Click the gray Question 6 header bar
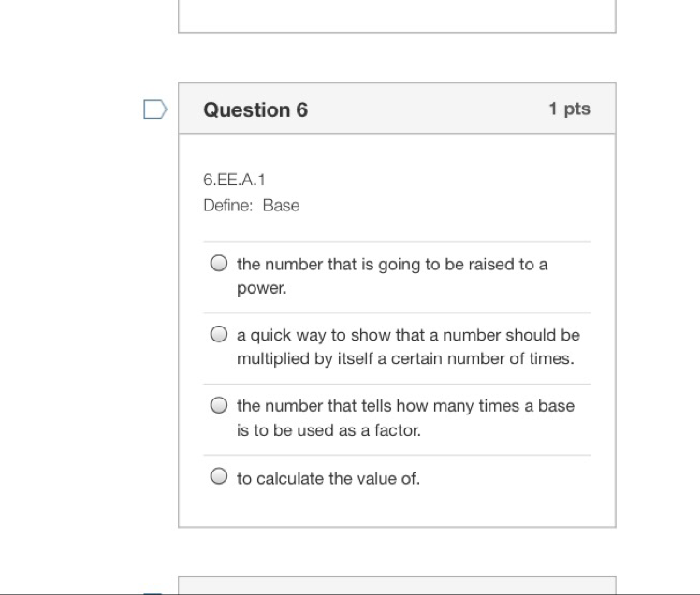 tap(397, 109)
